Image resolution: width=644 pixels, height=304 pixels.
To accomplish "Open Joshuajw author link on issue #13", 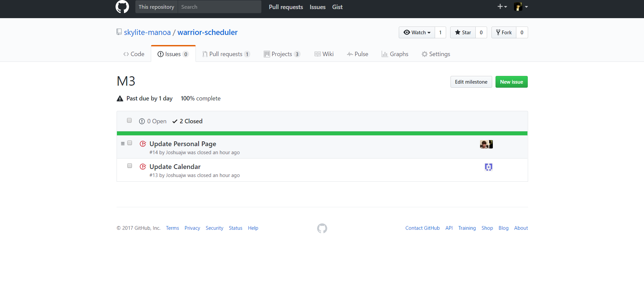I will tap(176, 175).
